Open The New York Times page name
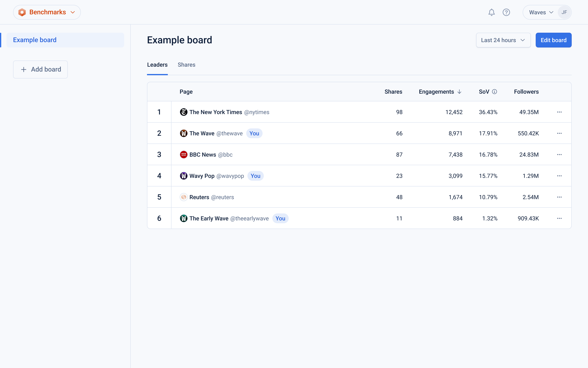 click(x=216, y=112)
